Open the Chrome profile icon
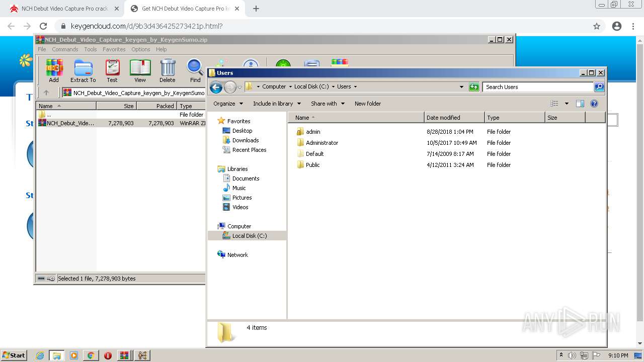This screenshot has width=644, height=362. 617,26
